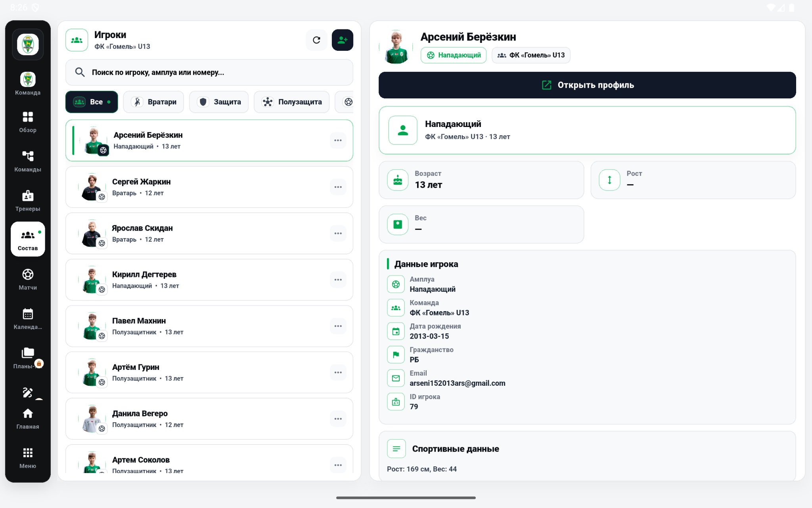Refresh the players list
812x508 pixels.
point(316,40)
